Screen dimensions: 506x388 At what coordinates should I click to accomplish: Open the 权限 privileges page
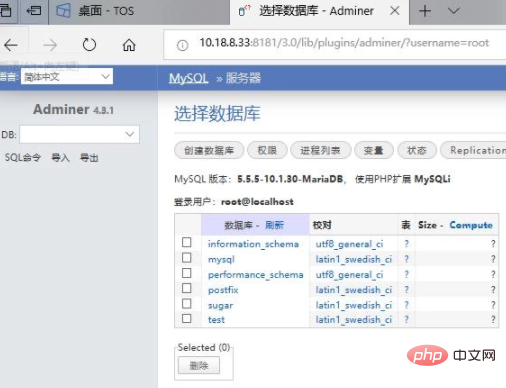pos(267,150)
